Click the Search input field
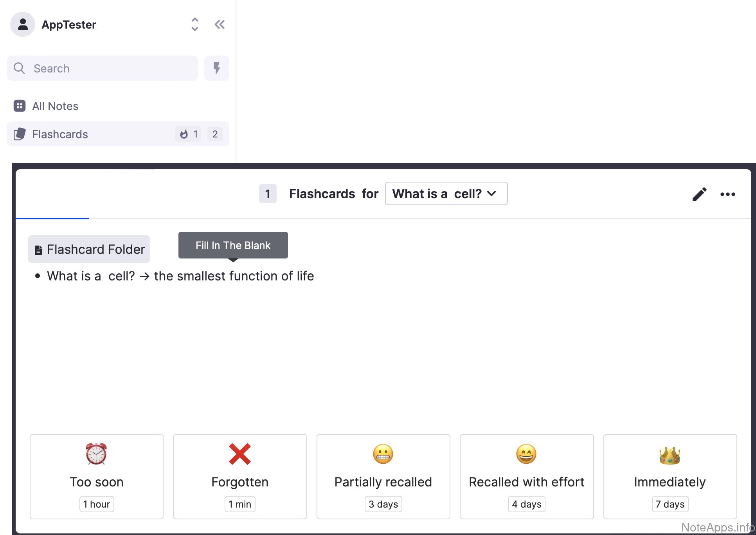The width and height of the screenshot is (756, 535). pos(103,68)
